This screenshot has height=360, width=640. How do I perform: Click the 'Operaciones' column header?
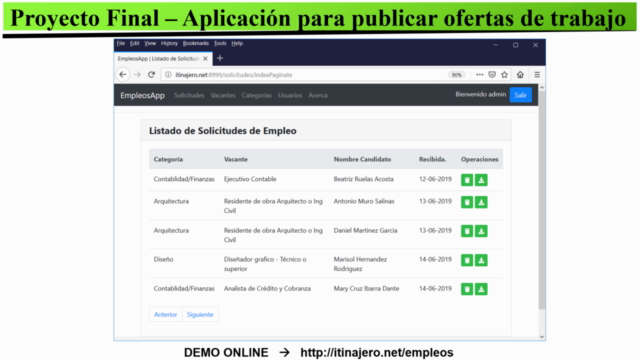point(480,159)
